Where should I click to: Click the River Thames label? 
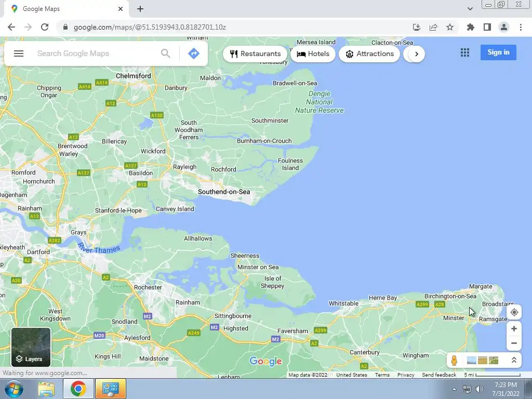tap(99, 249)
